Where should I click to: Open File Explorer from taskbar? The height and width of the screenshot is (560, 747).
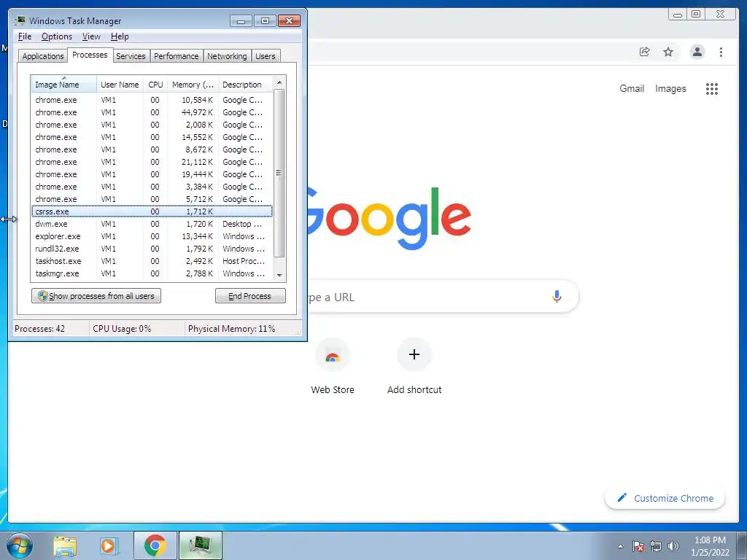pos(65,545)
